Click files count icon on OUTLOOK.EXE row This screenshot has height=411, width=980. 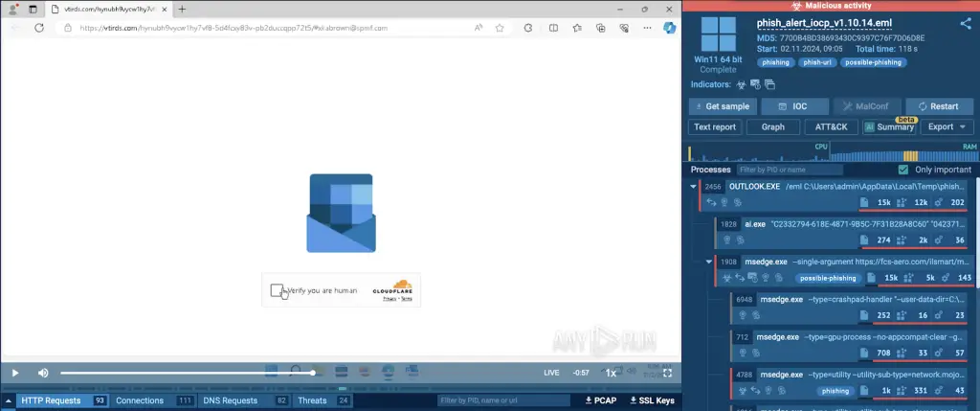click(x=864, y=202)
